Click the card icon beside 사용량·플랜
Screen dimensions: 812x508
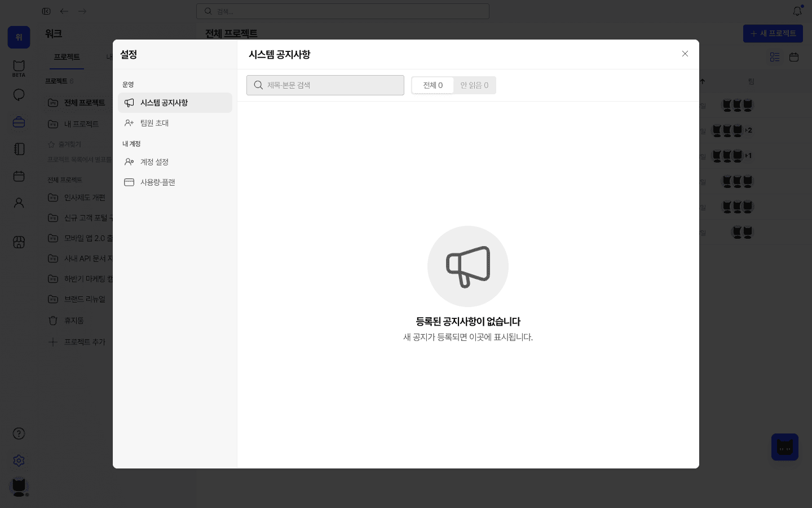(x=129, y=182)
